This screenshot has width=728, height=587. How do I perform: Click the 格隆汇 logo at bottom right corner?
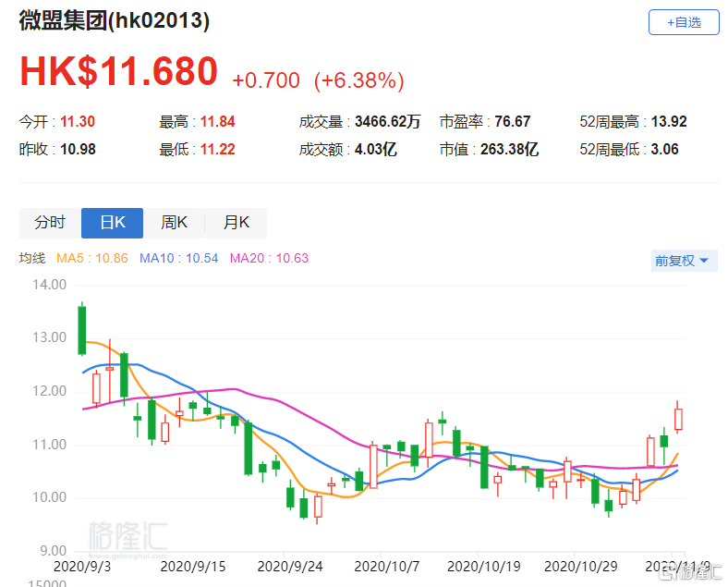(x=688, y=573)
